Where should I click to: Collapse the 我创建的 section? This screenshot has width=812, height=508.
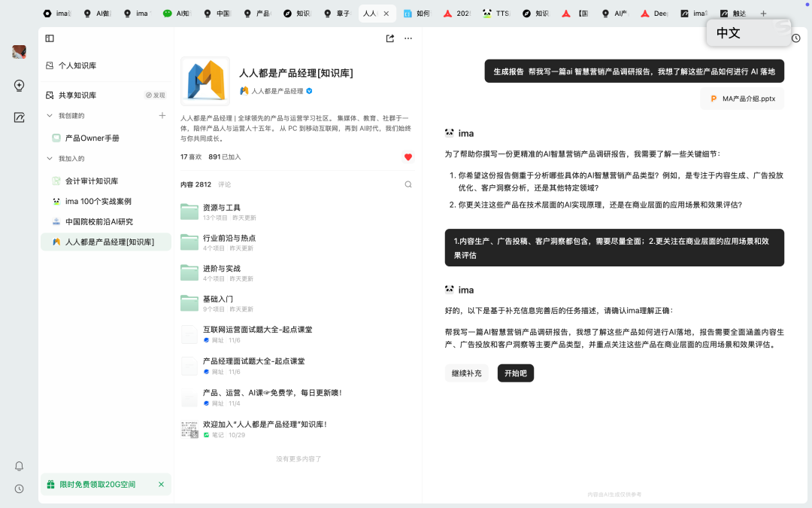[x=50, y=116]
